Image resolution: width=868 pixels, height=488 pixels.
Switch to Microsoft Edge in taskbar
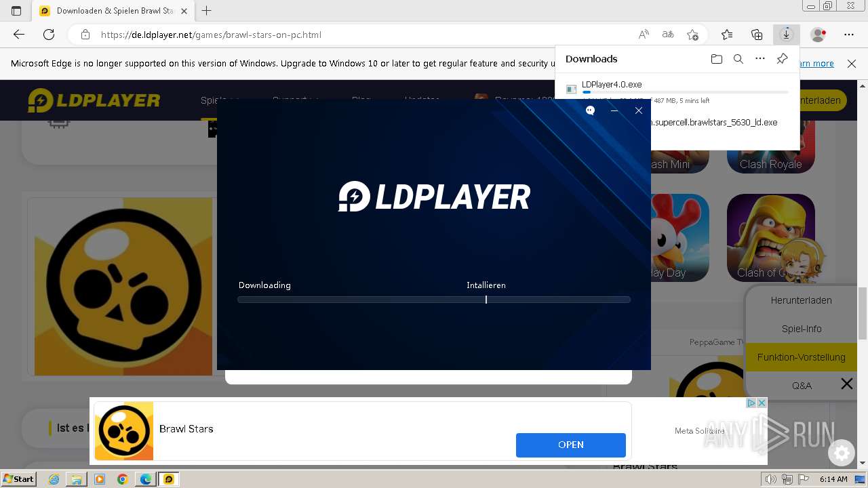point(146,479)
